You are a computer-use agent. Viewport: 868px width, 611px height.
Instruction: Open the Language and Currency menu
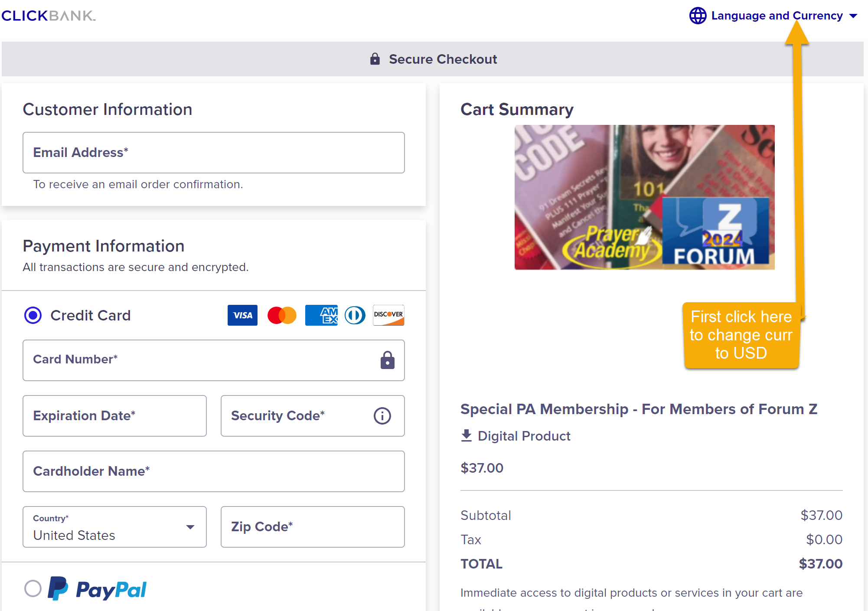pyautogui.click(x=776, y=16)
